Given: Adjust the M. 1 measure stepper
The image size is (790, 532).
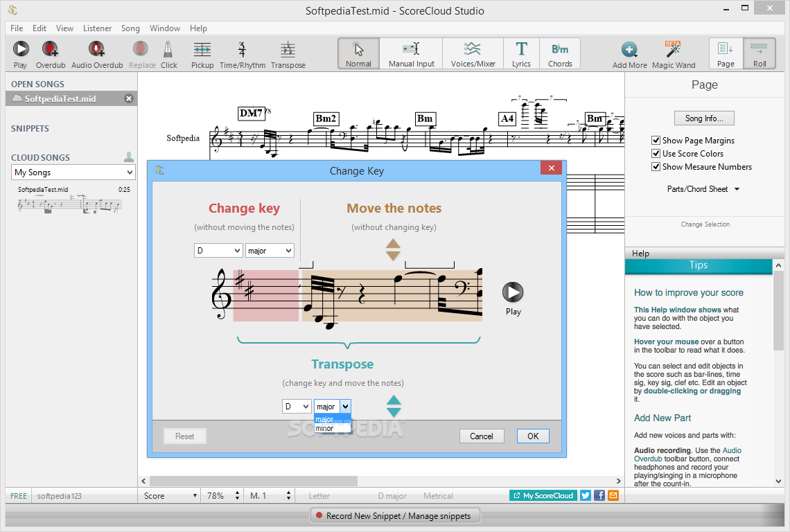Looking at the screenshot, I should pos(288,496).
